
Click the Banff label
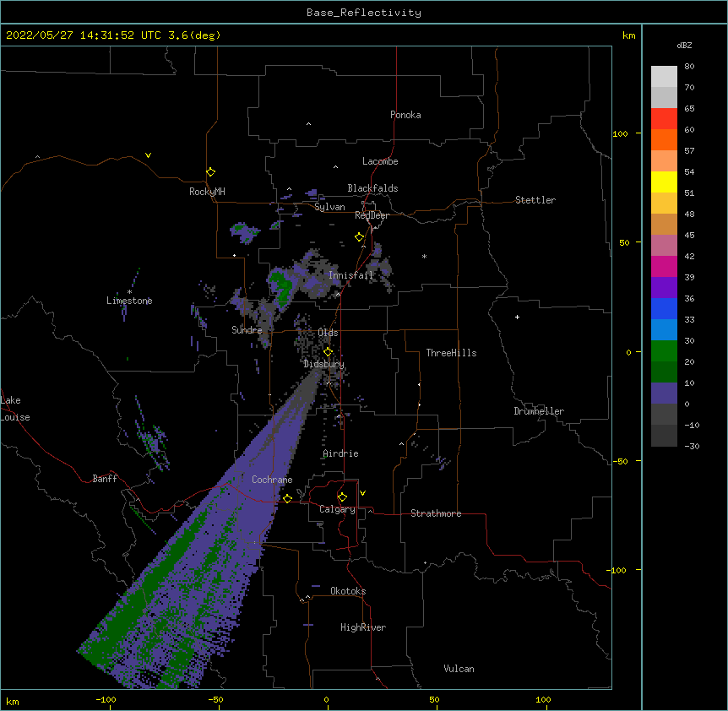(x=105, y=479)
